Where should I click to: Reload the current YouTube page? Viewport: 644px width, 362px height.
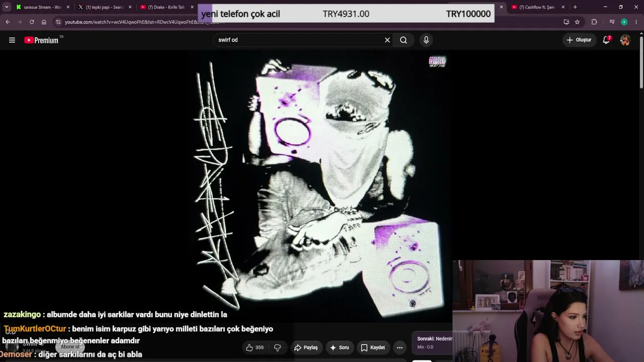pyautogui.click(x=32, y=22)
